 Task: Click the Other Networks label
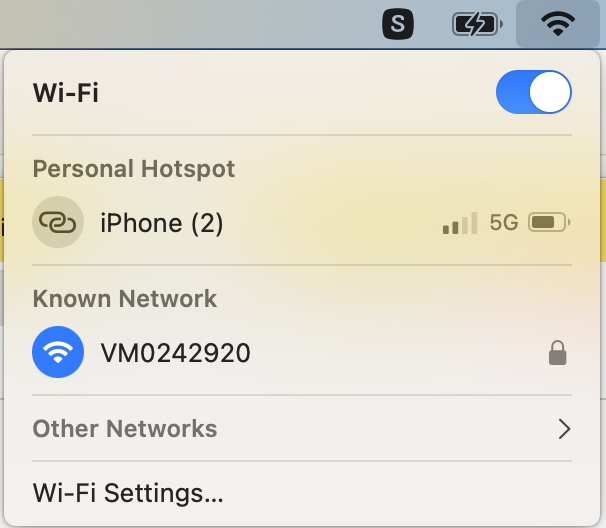125,429
